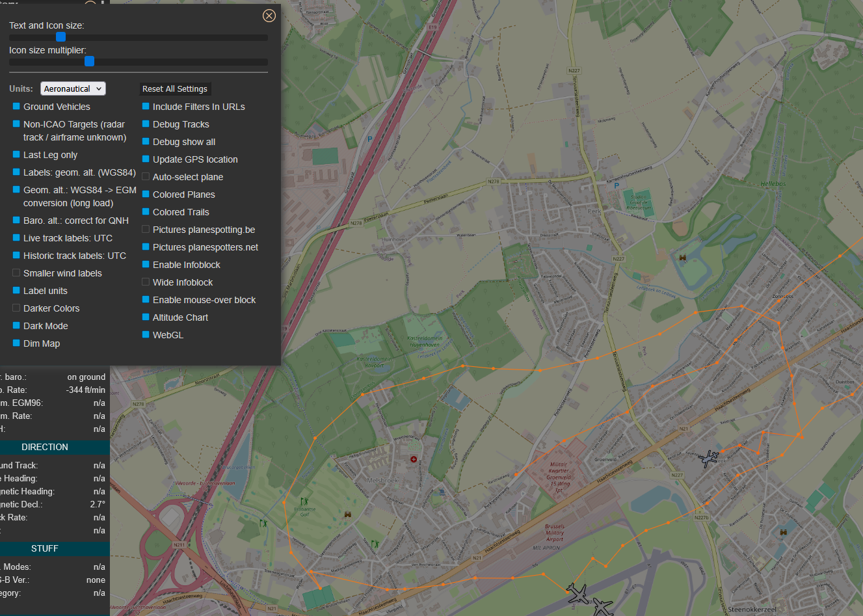The width and height of the screenshot is (863, 616).
Task: Adjust the Text and Icon size slider
Action: [x=61, y=37]
